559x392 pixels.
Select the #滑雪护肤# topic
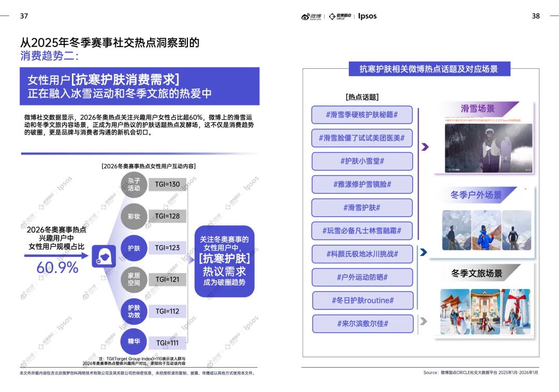coord(362,207)
